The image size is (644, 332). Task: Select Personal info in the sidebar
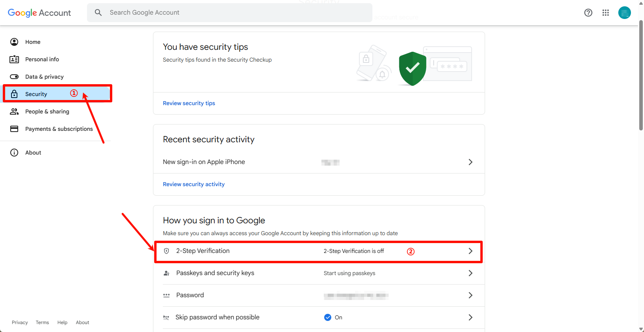pos(42,59)
